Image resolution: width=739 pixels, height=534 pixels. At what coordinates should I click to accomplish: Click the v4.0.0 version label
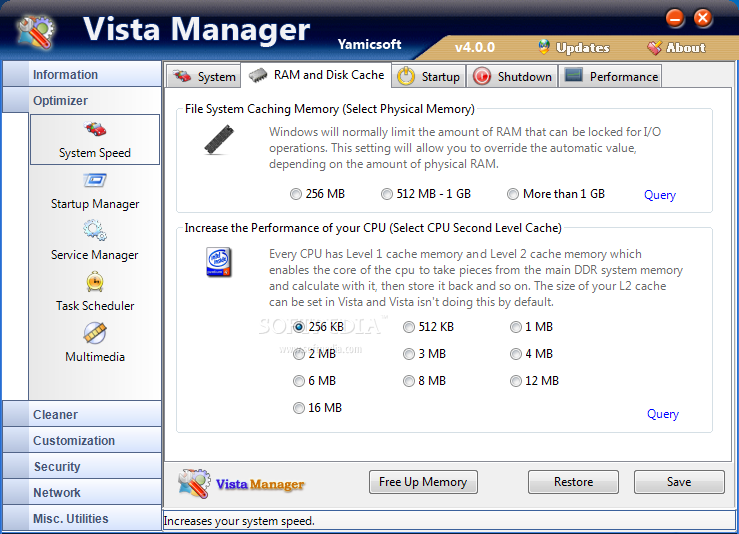[x=475, y=48]
